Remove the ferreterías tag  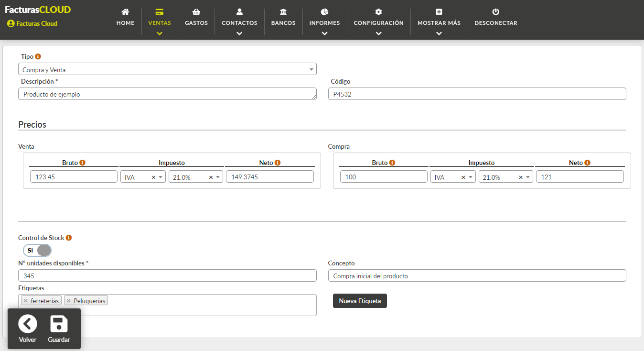pyautogui.click(x=26, y=301)
